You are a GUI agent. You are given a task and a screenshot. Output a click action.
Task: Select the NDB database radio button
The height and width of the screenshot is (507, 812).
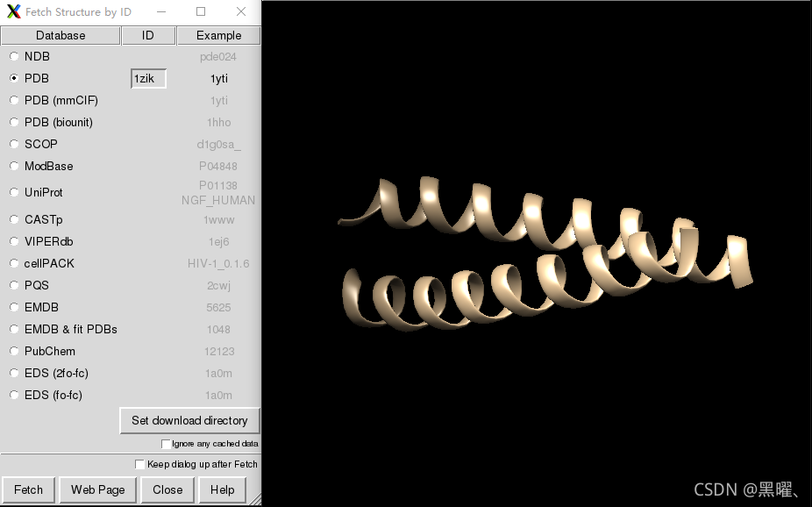[x=14, y=56]
